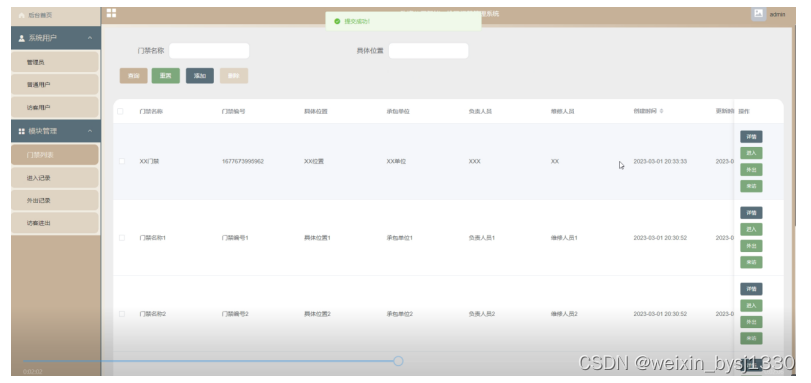Click 详情 button for 门禁名称2 row

tap(751, 289)
